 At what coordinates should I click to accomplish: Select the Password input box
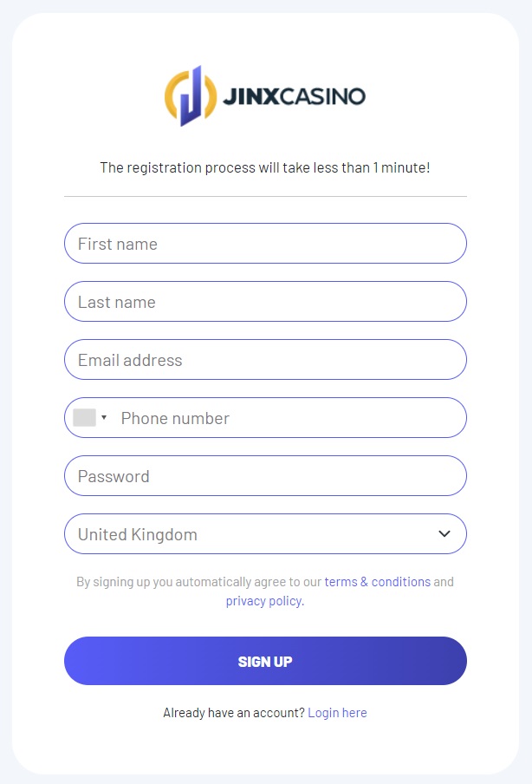[x=265, y=475]
